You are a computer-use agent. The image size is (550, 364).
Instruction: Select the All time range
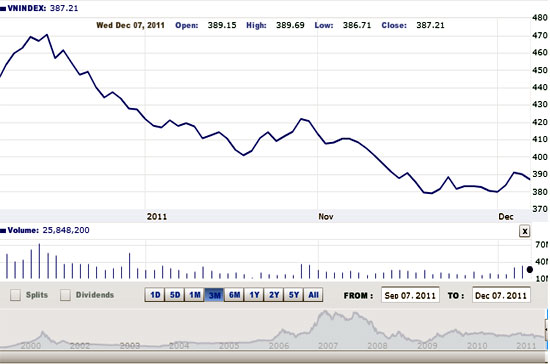coord(313,295)
